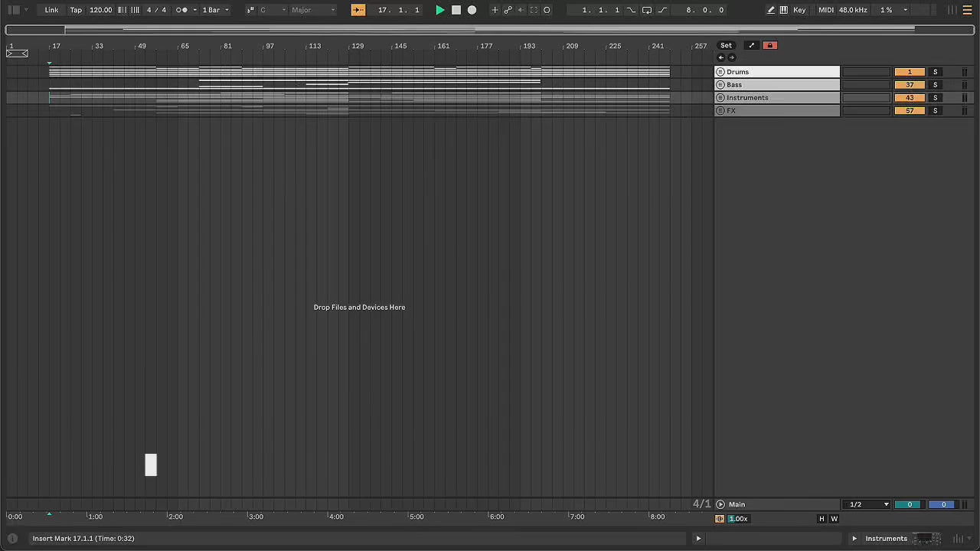Toggle the Follow playback button

click(x=358, y=10)
